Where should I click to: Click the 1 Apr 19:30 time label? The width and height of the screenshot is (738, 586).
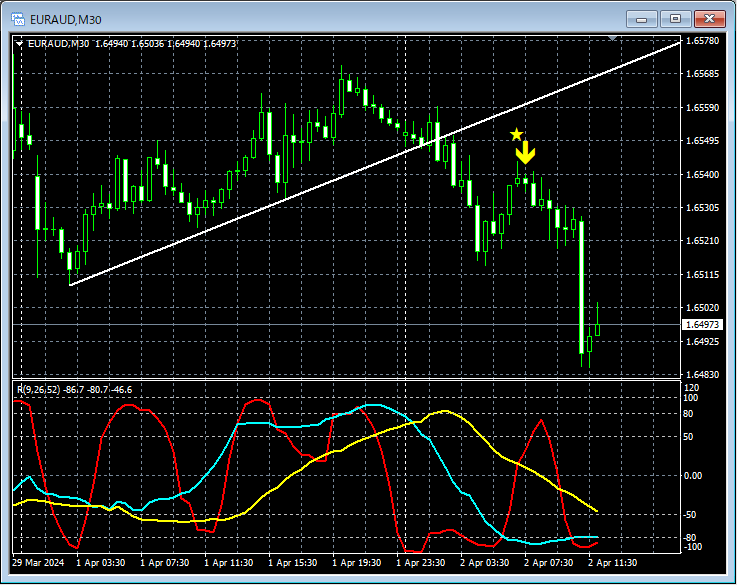point(356,563)
